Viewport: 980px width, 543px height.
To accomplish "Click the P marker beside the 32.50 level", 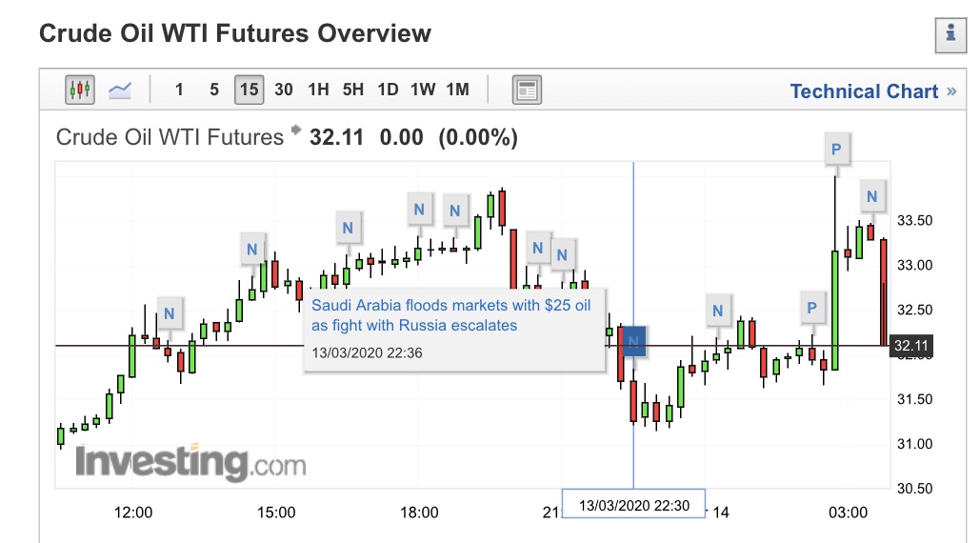I will click(x=811, y=308).
